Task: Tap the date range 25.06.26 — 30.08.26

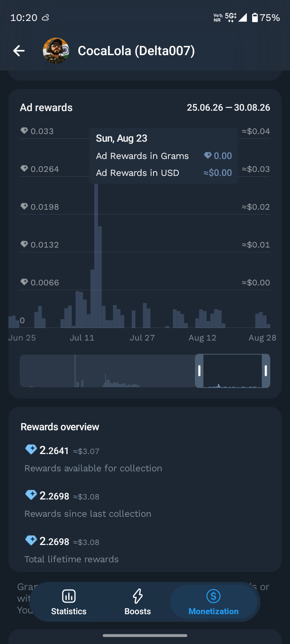Action: coord(228,107)
